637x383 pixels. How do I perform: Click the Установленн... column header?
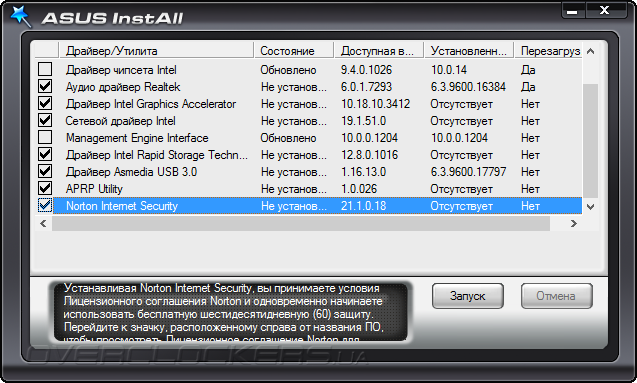click(469, 51)
